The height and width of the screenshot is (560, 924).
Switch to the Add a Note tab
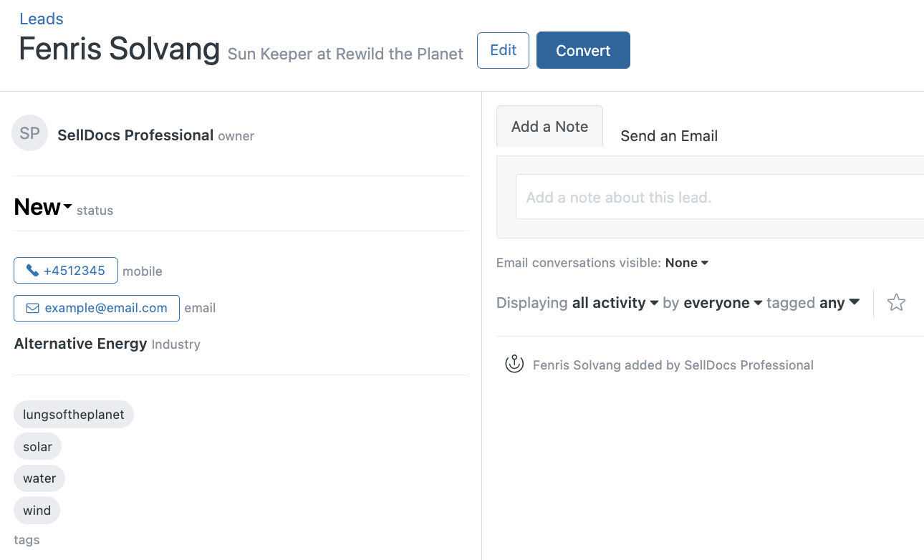[x=549, y=127]
